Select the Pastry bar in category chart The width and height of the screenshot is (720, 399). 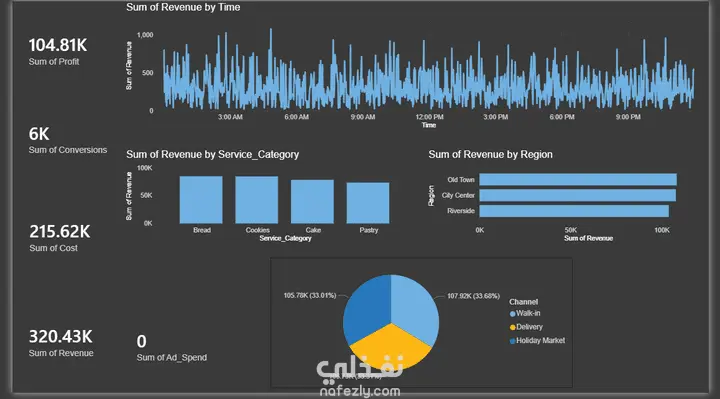click(368, 203)
